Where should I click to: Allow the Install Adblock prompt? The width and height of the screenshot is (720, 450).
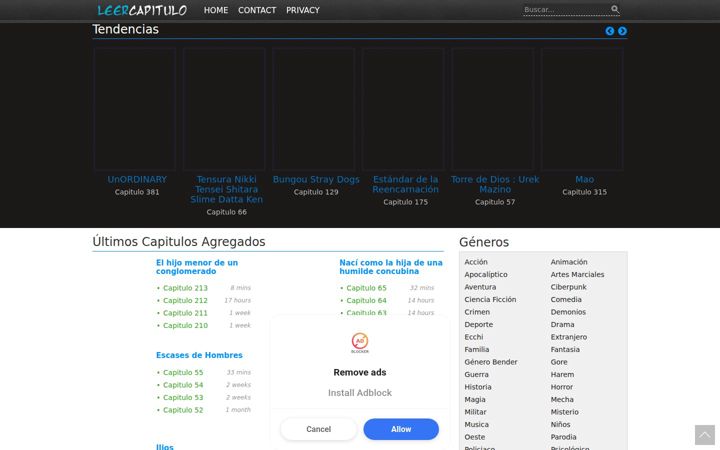pyautogui.click(x=401, y=429)
